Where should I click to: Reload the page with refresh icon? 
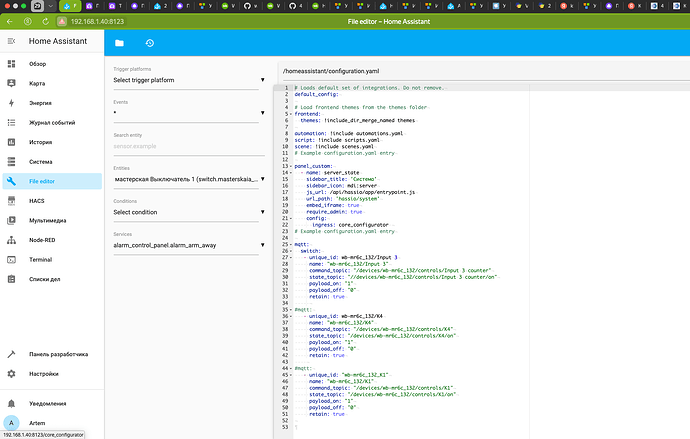(45, 21)
